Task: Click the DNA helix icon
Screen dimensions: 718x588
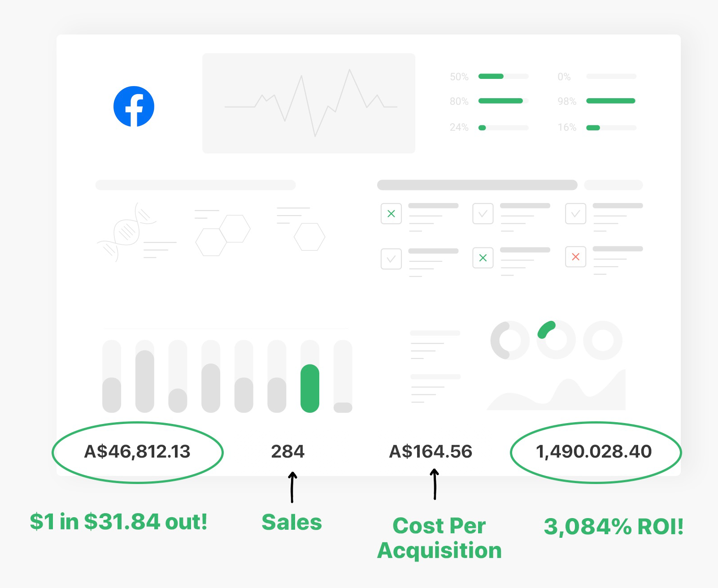Action: point(126,232)
